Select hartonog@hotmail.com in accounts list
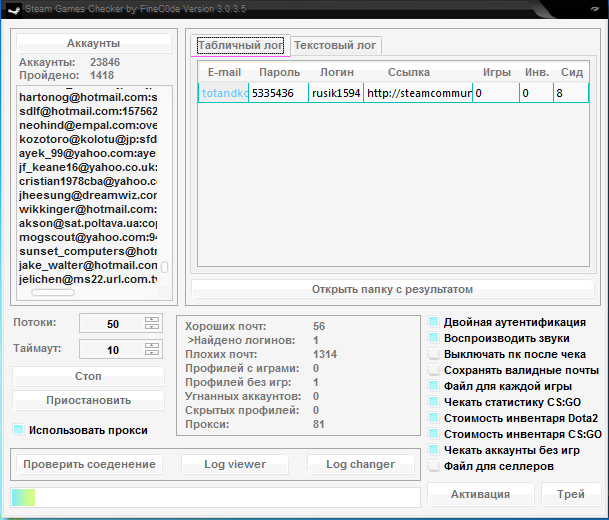The width and height of the screenshot is (609, 520). point(88,97)
